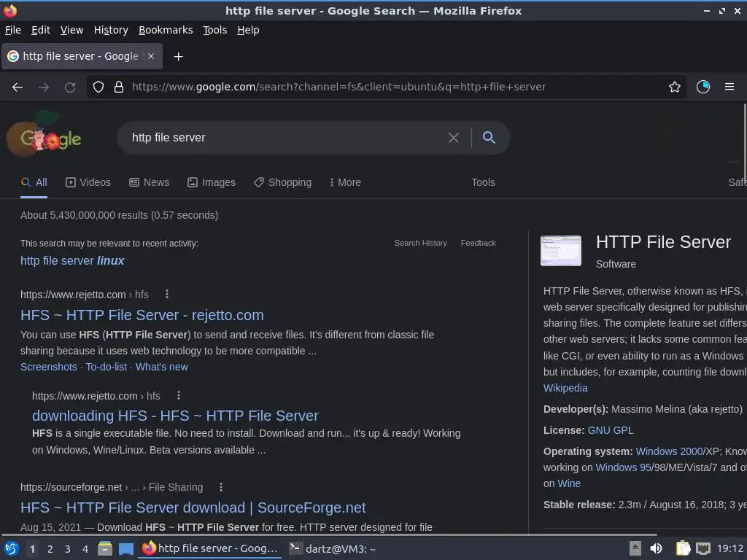Open 'HFS ~ HTTP File Server - rejetto.com' result

[x=142, y=315]
